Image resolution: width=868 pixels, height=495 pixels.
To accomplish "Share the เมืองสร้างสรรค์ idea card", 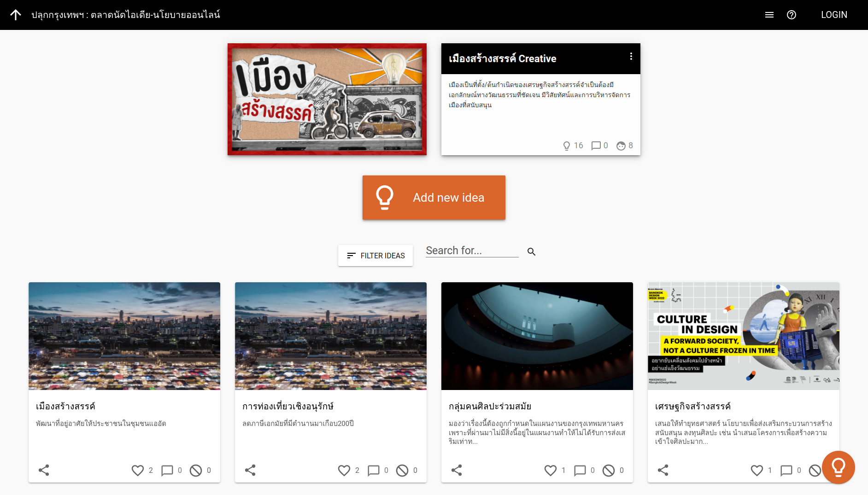I will click(x=44, y=470).
